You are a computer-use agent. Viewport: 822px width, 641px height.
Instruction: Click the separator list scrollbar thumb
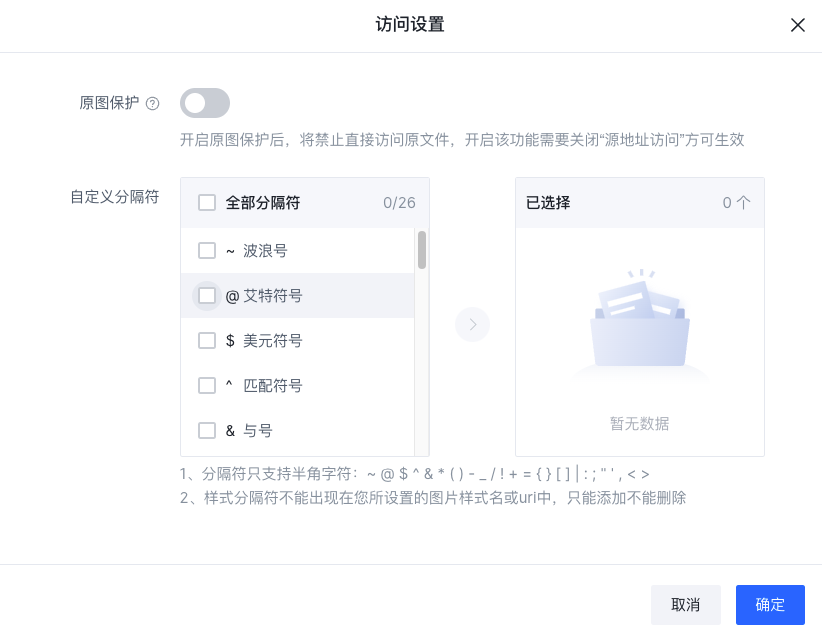click(x=421, y=250)
